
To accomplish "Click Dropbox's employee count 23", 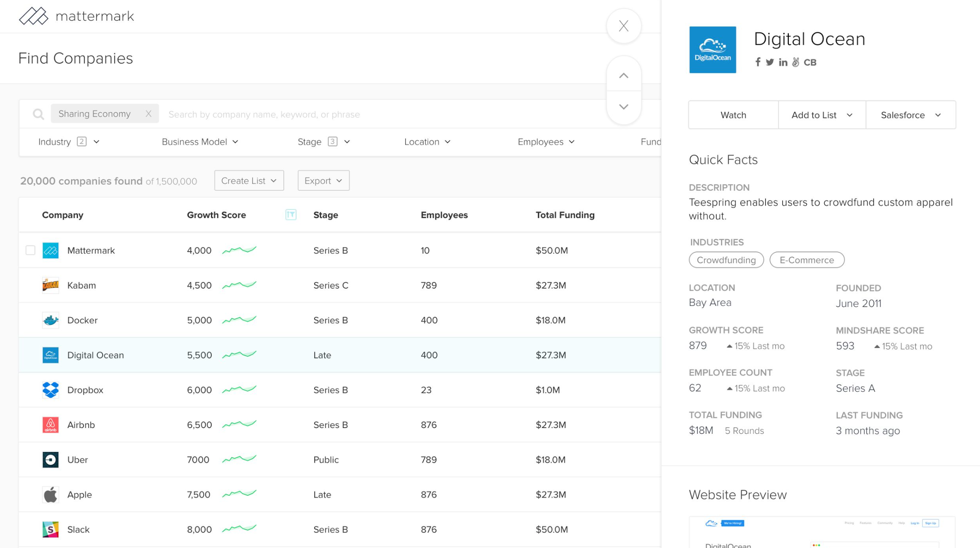I will (426, 390).
